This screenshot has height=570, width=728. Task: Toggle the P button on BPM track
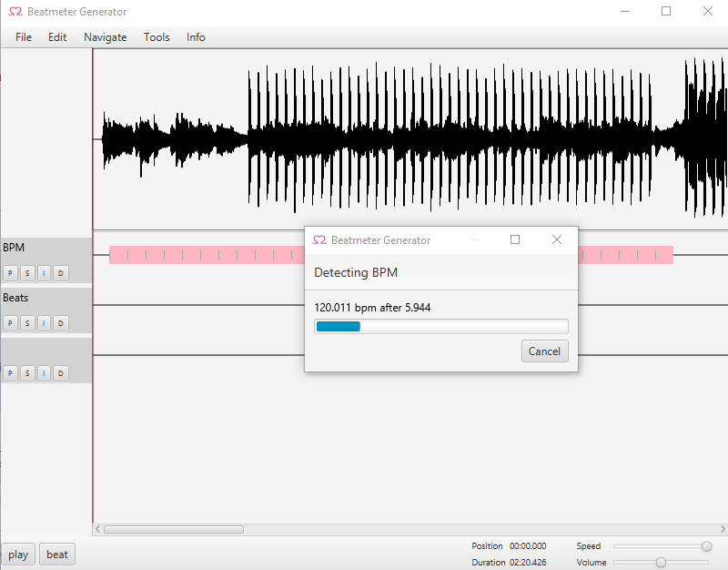click(x=11, y=273)
